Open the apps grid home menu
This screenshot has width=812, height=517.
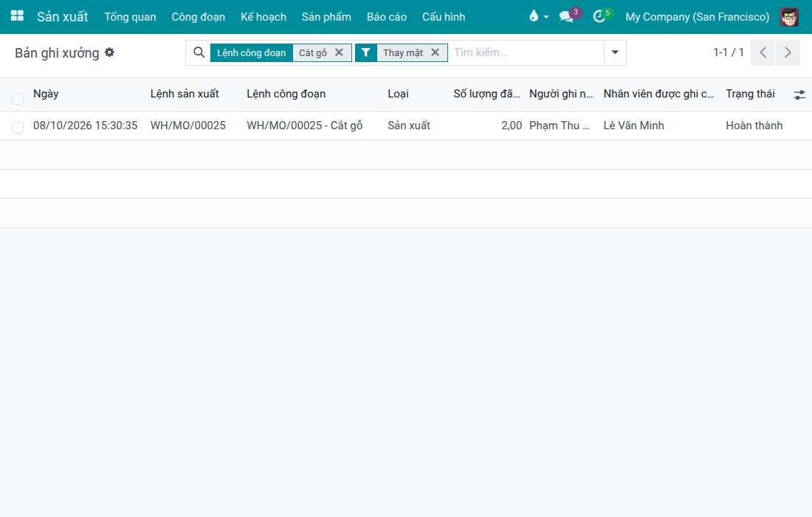[17, 16]
